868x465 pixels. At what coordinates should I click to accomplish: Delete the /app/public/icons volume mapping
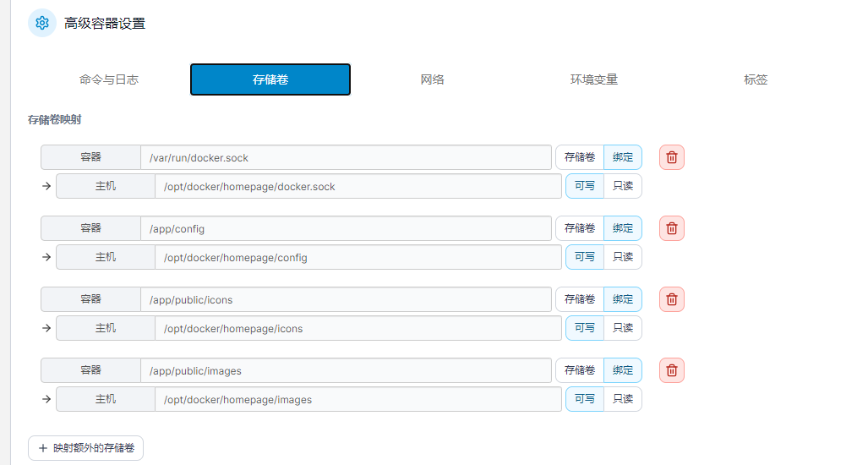[671, 299]
